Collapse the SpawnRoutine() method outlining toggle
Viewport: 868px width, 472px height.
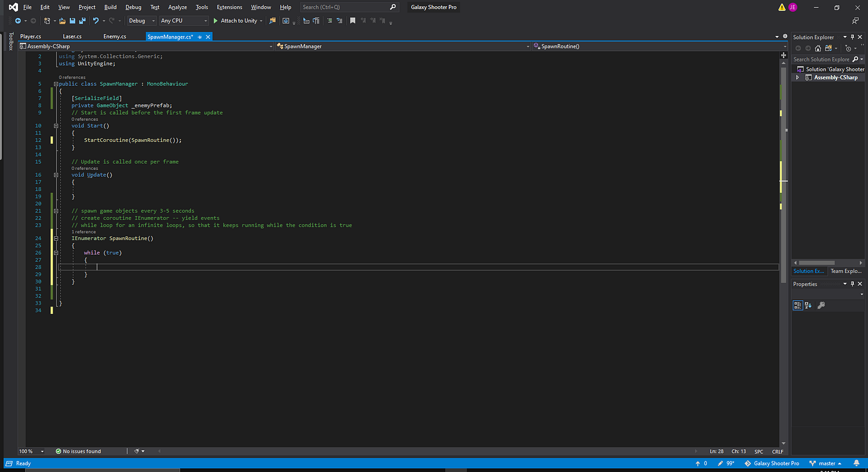coord(56,238)
